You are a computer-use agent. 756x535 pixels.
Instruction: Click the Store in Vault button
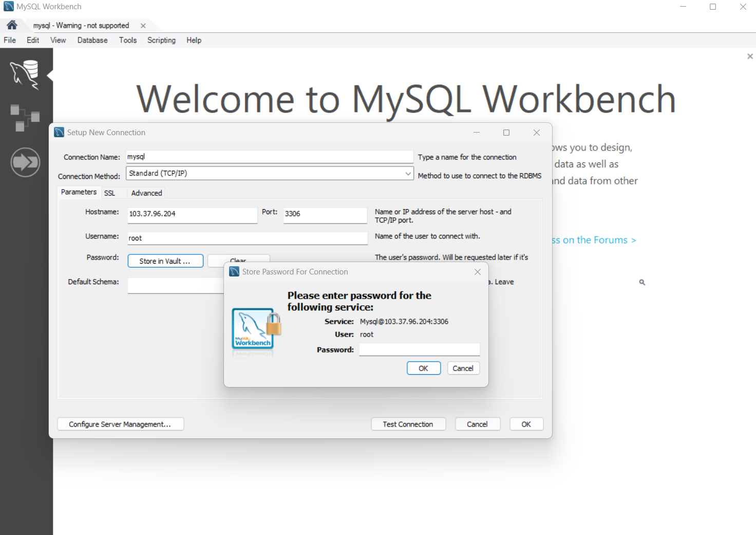tap(165, 261)
